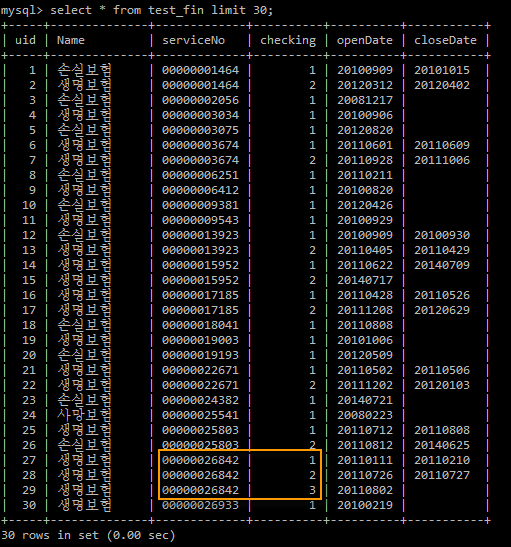This screenshot has height=547, width=511.
Task: Click the checking value 3 in row 29
Action: tap(312, 490)
